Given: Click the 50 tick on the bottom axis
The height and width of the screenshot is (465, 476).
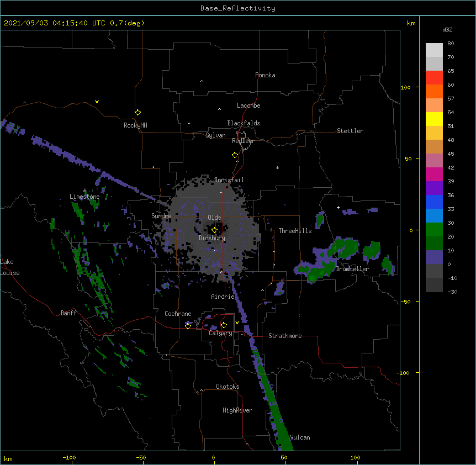Looking at the screenshot, I should (x=284, y=457).
